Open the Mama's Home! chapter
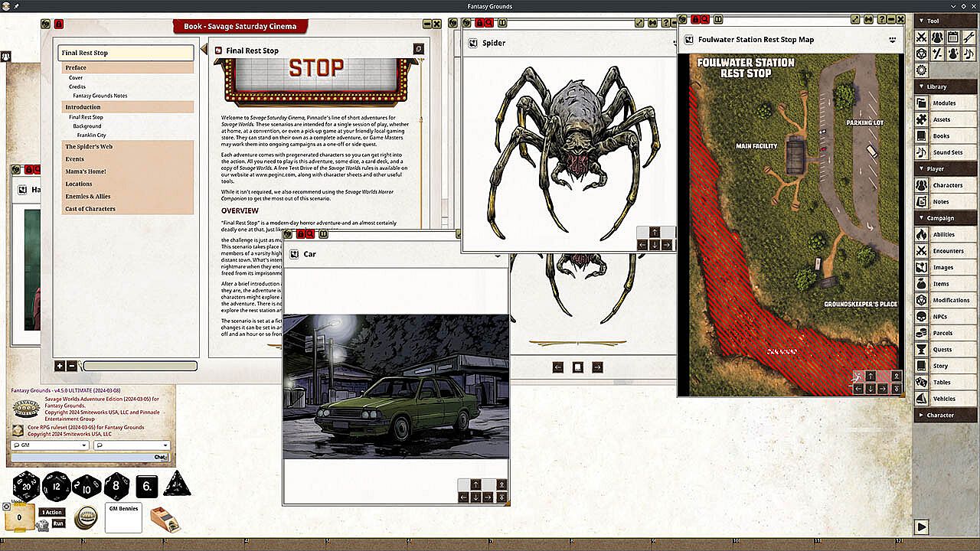This screenshot has height=551, width=980. [x=128, y=171]
